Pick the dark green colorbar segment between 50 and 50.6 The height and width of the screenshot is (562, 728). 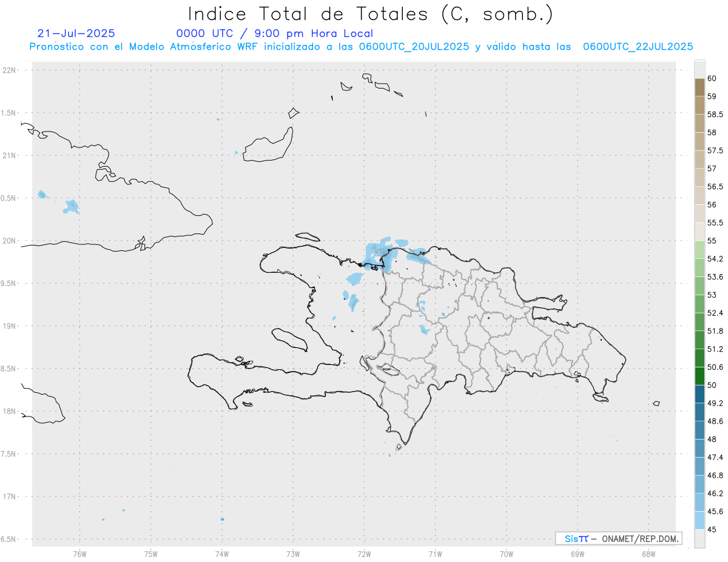[699, 376]
